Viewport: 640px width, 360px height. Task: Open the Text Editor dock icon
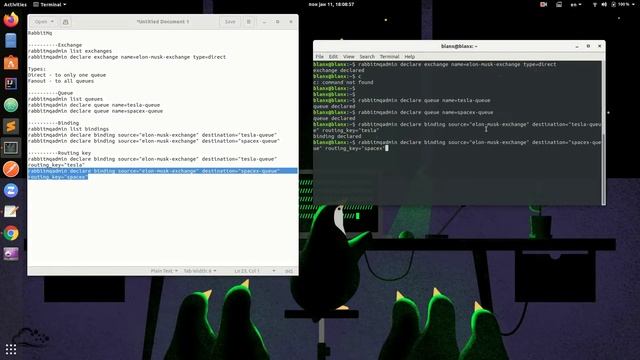pos(11,211)
